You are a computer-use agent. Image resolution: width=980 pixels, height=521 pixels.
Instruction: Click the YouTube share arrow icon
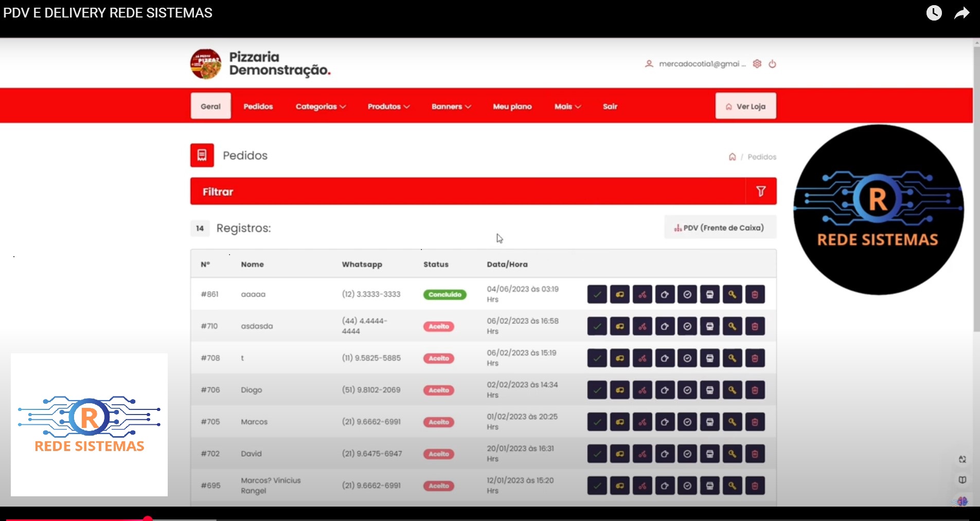tap(961, 13)
